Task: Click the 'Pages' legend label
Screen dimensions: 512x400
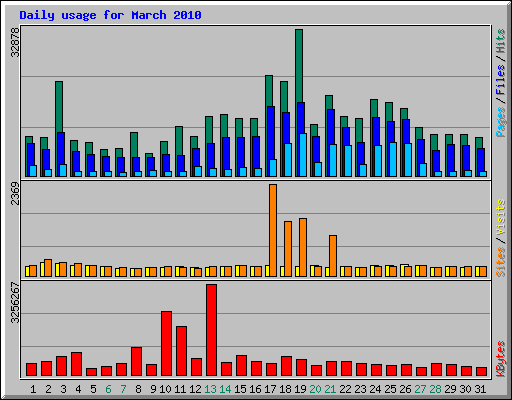Action: [x=501, y=122]
